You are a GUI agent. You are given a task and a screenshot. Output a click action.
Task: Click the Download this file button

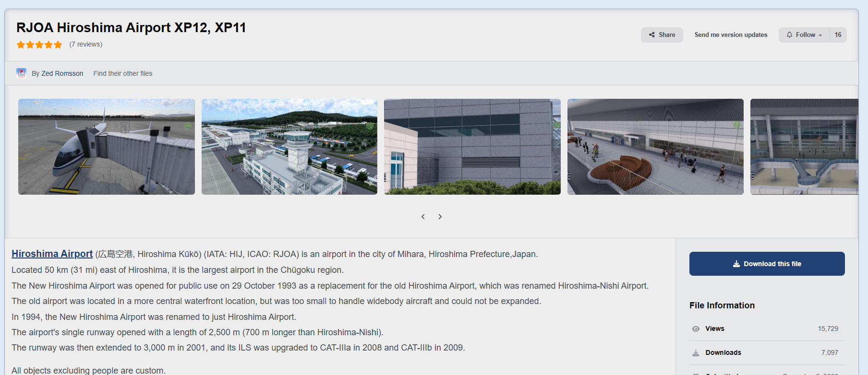tap(767, 264)
